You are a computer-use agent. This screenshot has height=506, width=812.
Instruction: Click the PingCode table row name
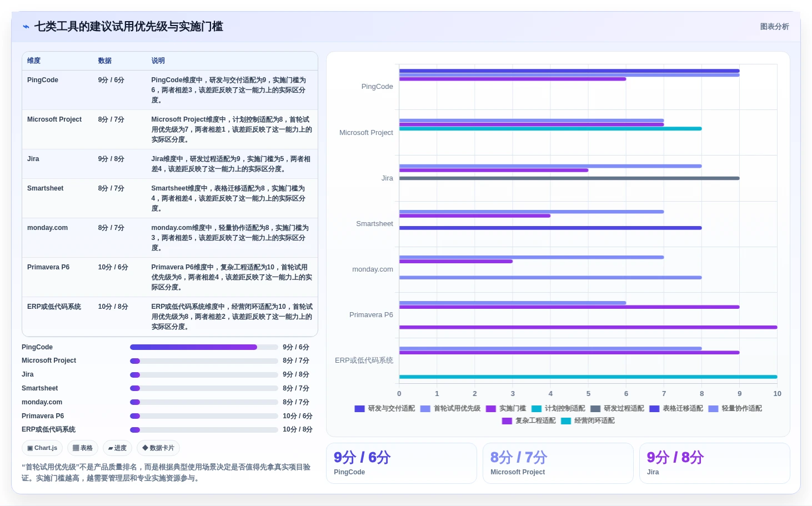43,80
